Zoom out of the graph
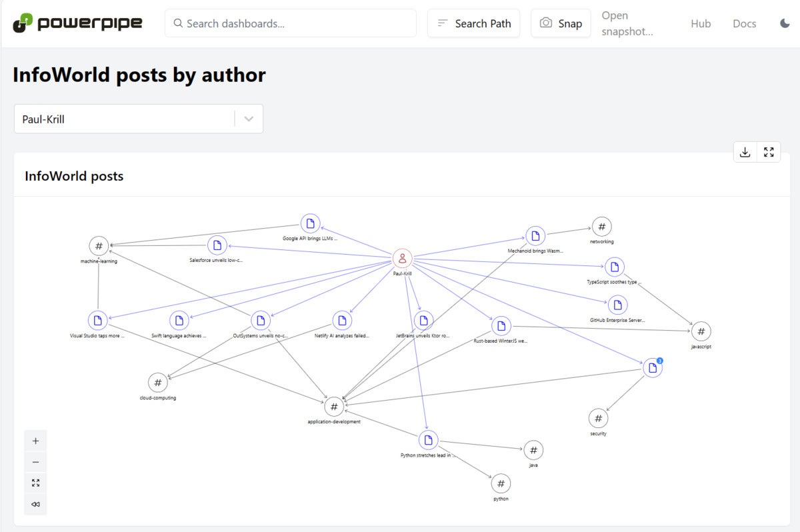 (35, 462)
